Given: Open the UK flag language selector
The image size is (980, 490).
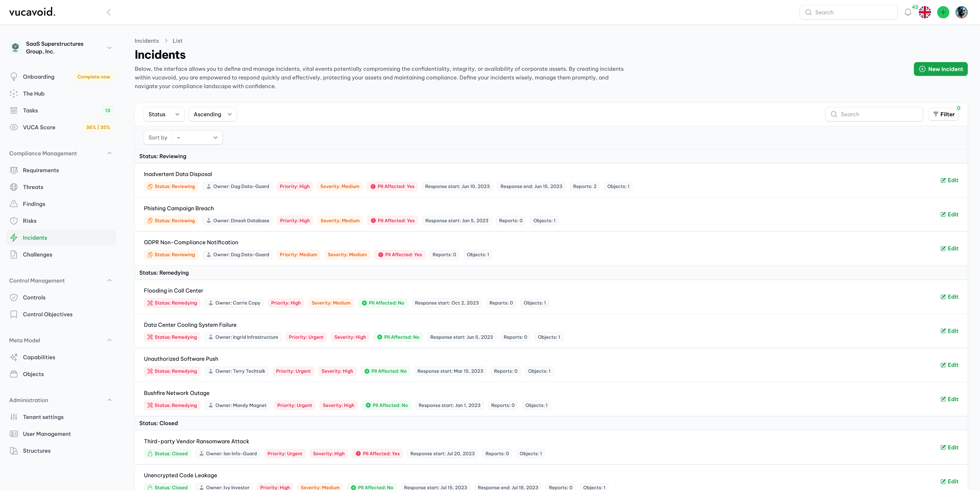Looking at the screenshot, I should pos(925,13).
